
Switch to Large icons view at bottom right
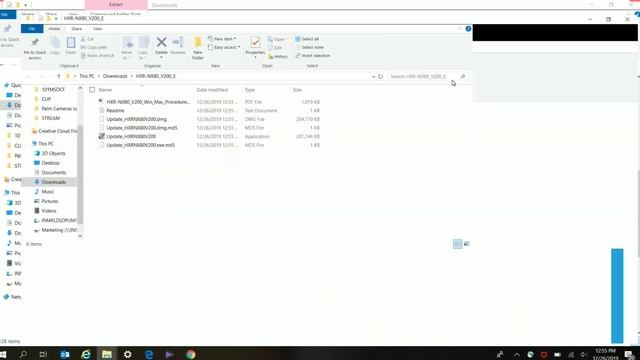point(467,244)
